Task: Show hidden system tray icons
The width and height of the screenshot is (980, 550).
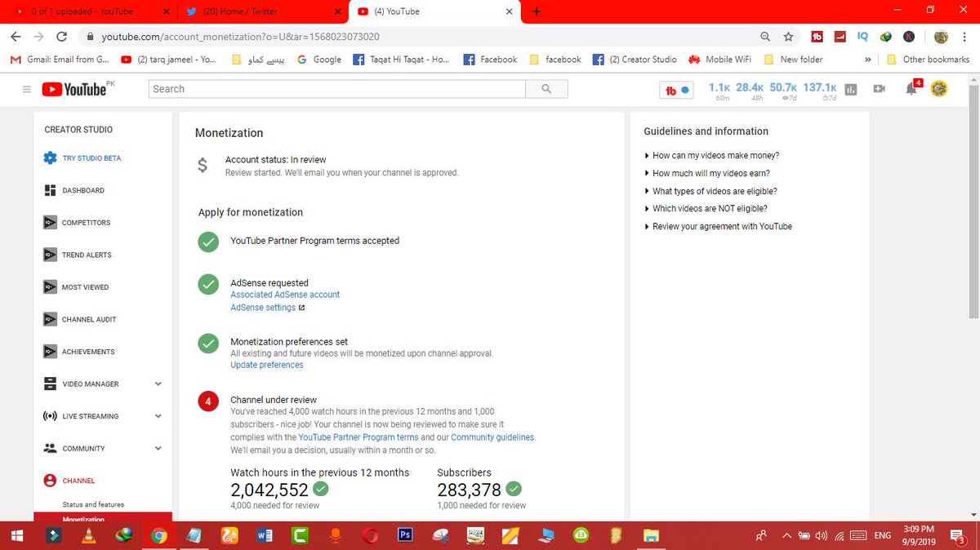Action: [786, 535]
